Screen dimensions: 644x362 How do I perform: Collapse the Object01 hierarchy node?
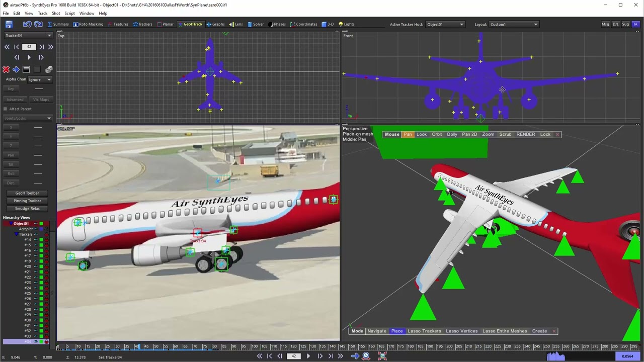click(11, 224)
